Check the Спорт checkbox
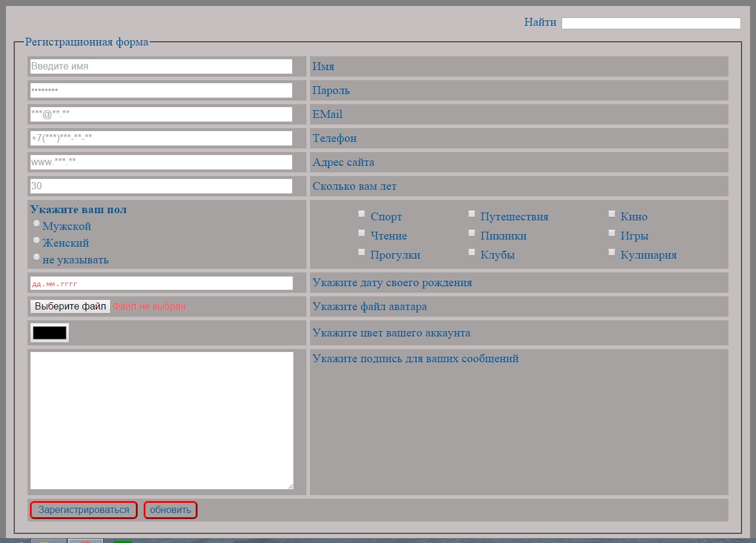Image resolution: width=756 pixels, height=543 pixels. click(x=361, y=214)
